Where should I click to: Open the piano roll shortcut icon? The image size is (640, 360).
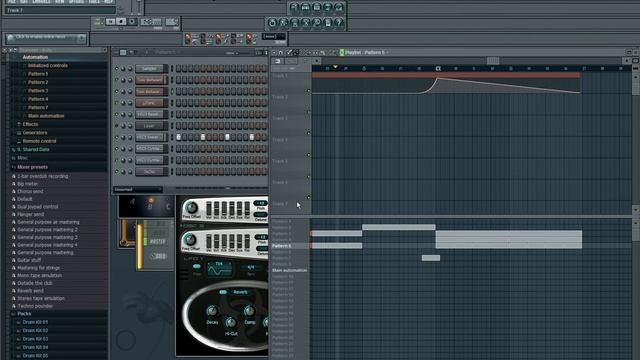pos(317,7)
